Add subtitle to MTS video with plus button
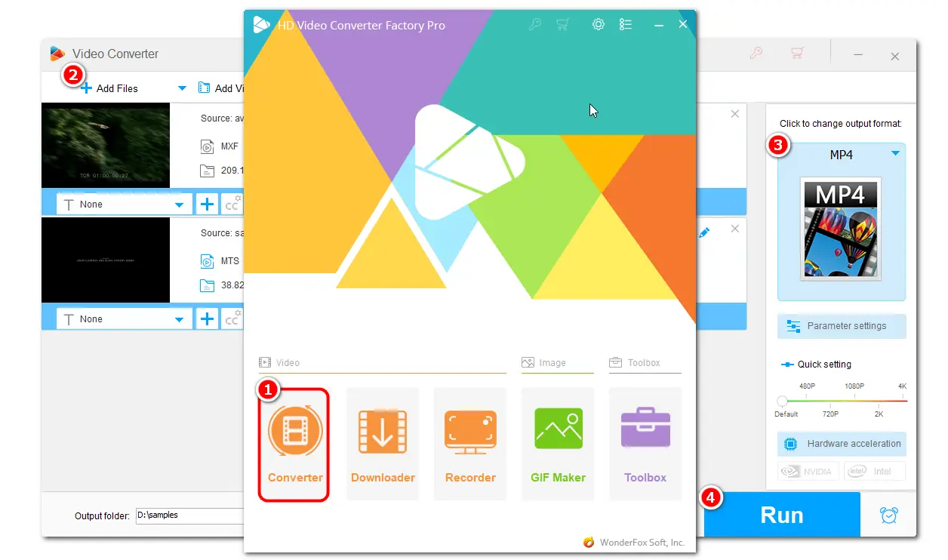This screenshot has width=948, height=560. tap(207, 318)
